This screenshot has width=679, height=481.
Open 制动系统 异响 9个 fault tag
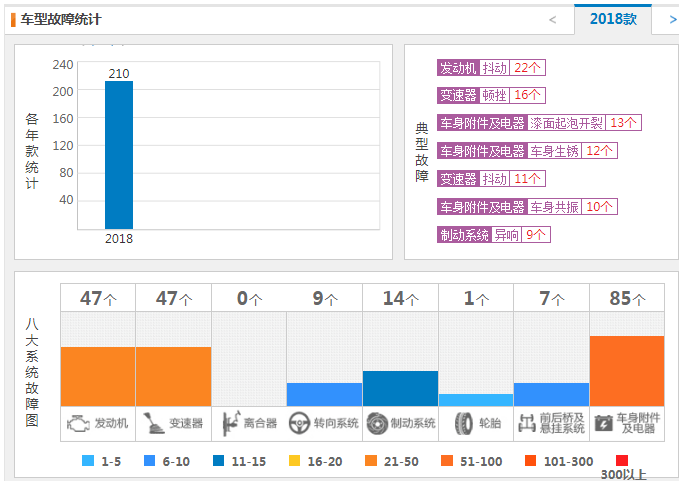[x=494, y=234]
